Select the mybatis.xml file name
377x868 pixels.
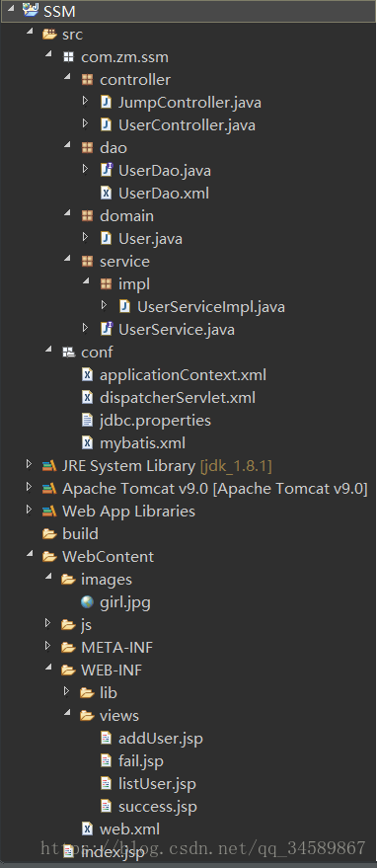pyautogui.click(x=142, y=443)
